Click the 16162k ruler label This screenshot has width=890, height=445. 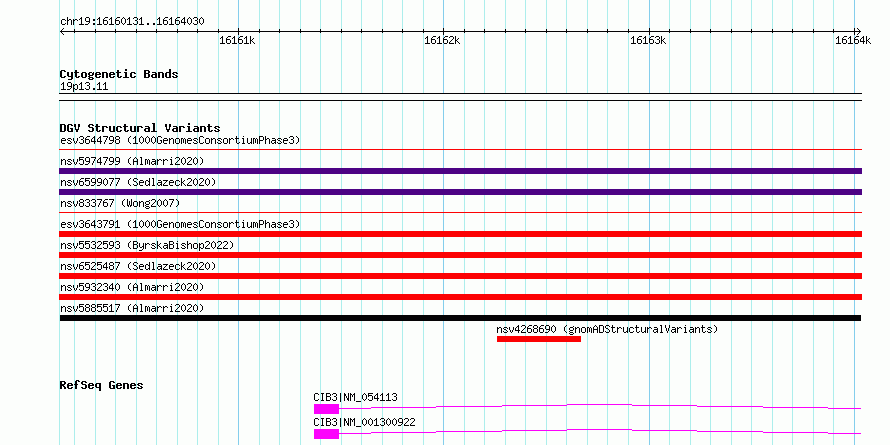pyautogui.click(x=442, y=41)
